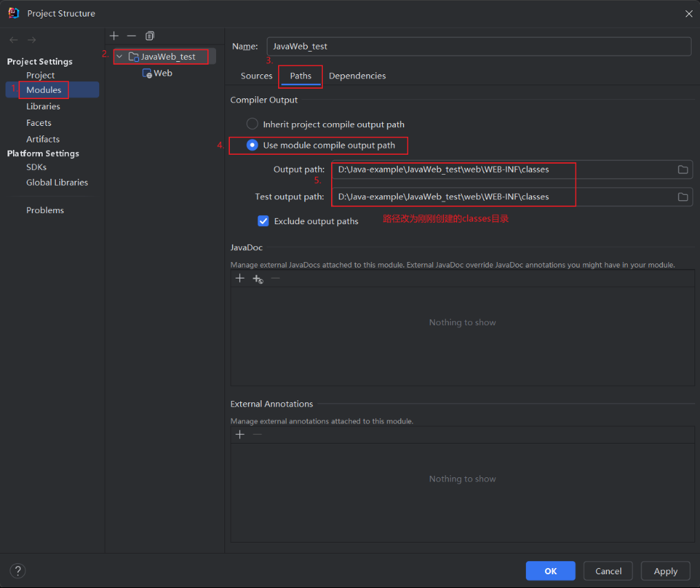Click the module Name input field
700x588 pixels.
point(478,46)
